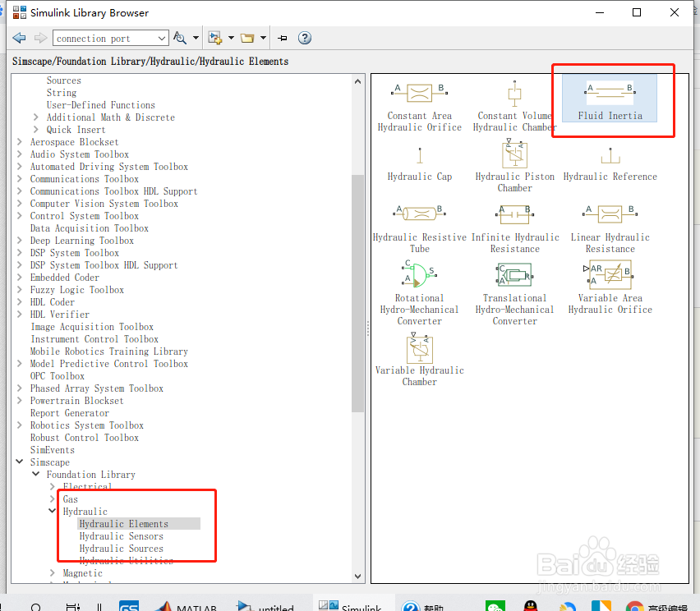Select Control System Toolbox item
Screen dimensions: 700x611
point(85,215)
